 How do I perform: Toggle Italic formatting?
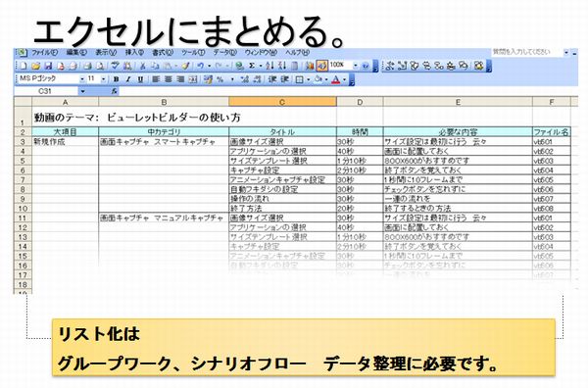pos(128,79)
